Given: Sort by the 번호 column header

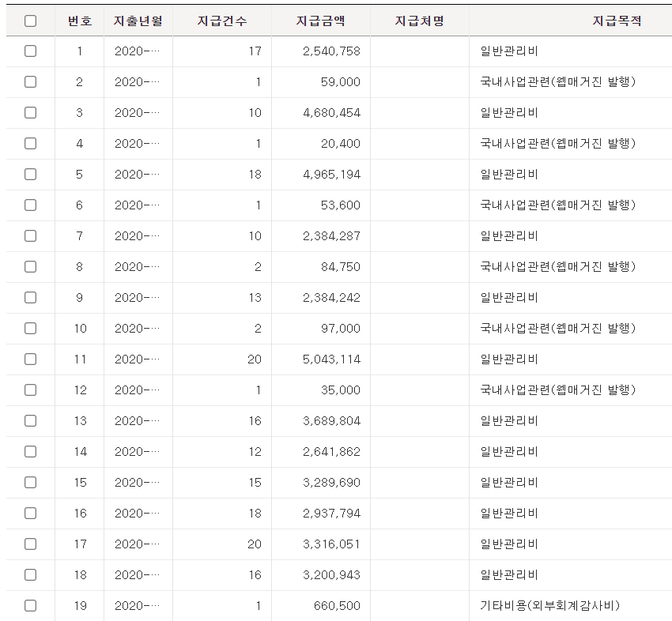Looking at the screenshot, I should (80, 21).
